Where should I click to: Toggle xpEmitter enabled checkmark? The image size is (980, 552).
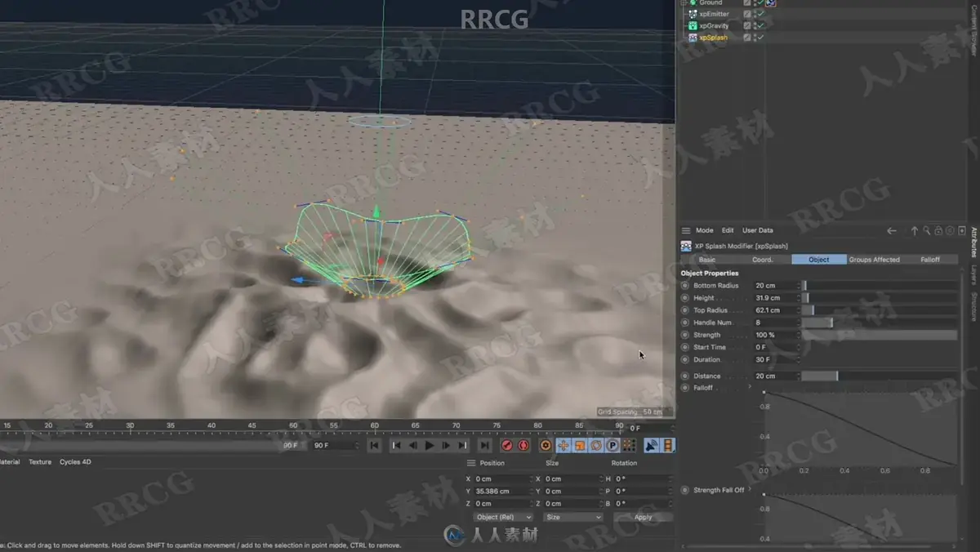760,14
